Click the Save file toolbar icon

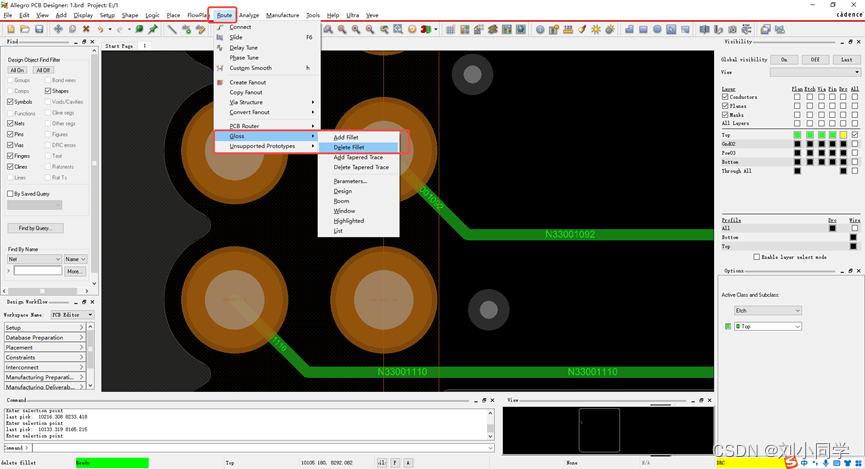(x=39, y=29)
